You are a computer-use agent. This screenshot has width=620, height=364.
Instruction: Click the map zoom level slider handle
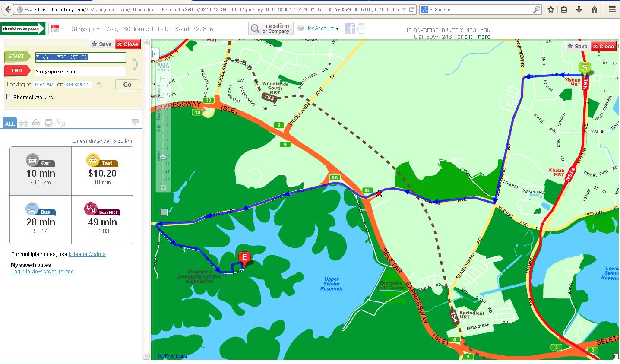[163, 157]
